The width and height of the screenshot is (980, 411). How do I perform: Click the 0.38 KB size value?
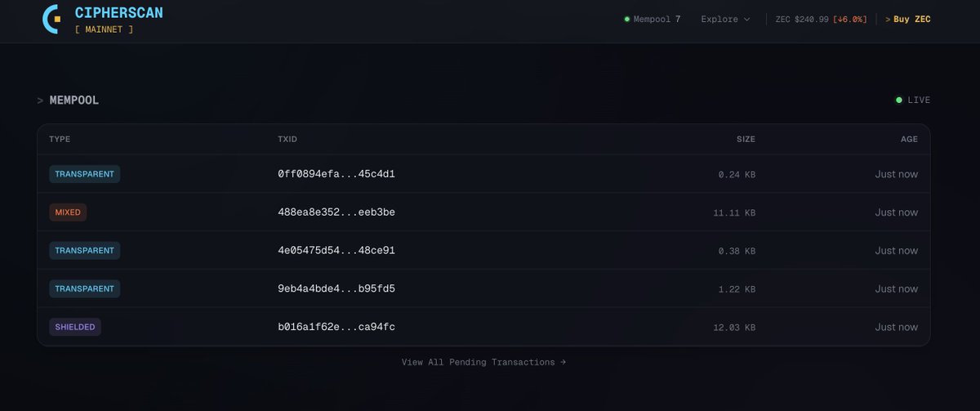click(737, 251)
